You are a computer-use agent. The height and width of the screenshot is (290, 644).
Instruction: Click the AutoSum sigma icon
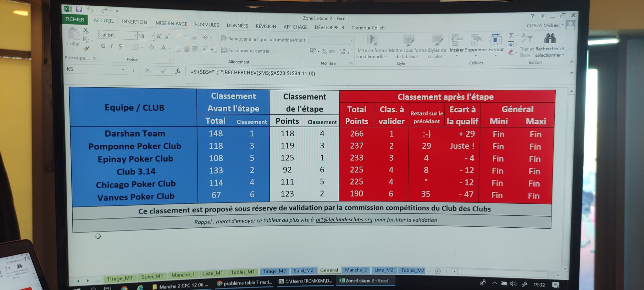511,36
